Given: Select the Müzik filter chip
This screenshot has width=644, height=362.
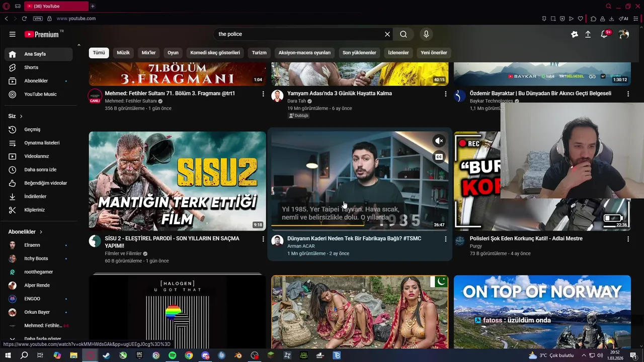Looking at the screenshot, I should [x=123, y=52].
